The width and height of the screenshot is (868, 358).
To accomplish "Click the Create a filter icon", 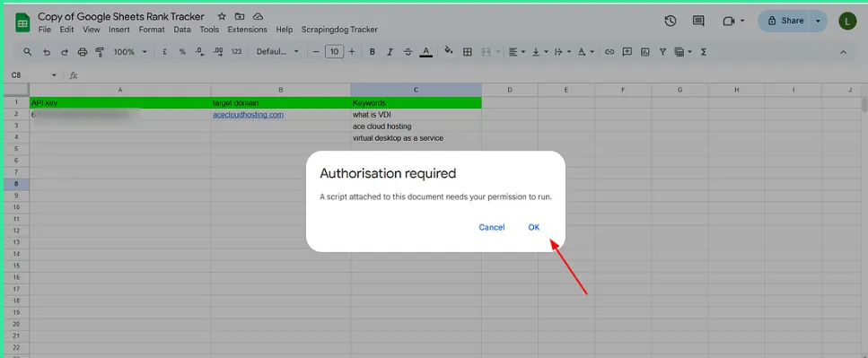I will [x=662, y=52].
